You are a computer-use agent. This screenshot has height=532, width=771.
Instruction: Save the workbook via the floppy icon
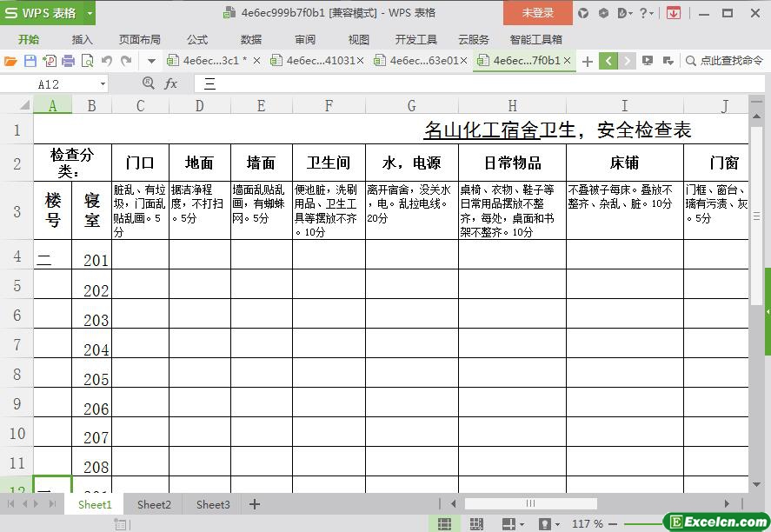[30, 61]
